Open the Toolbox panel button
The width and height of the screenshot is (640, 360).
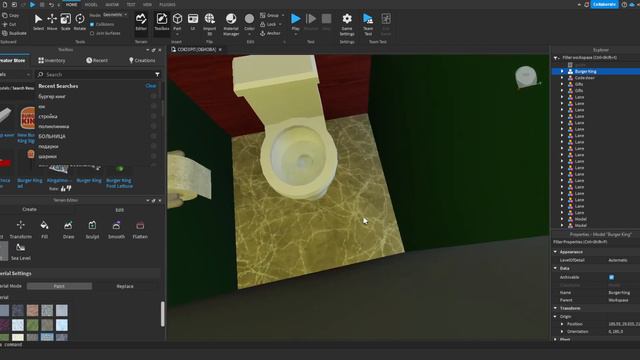pyautogui.click(x=162, y=22)
